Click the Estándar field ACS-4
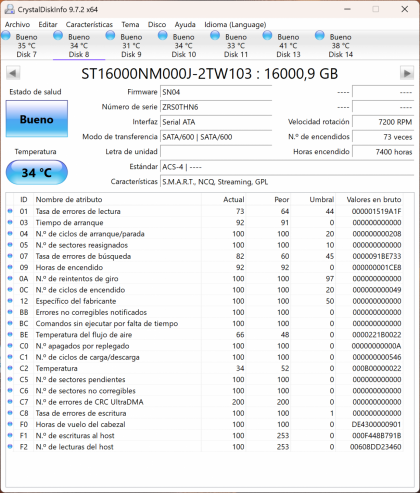The height and width of the screenshot is (493, 420). coord(287,167)
